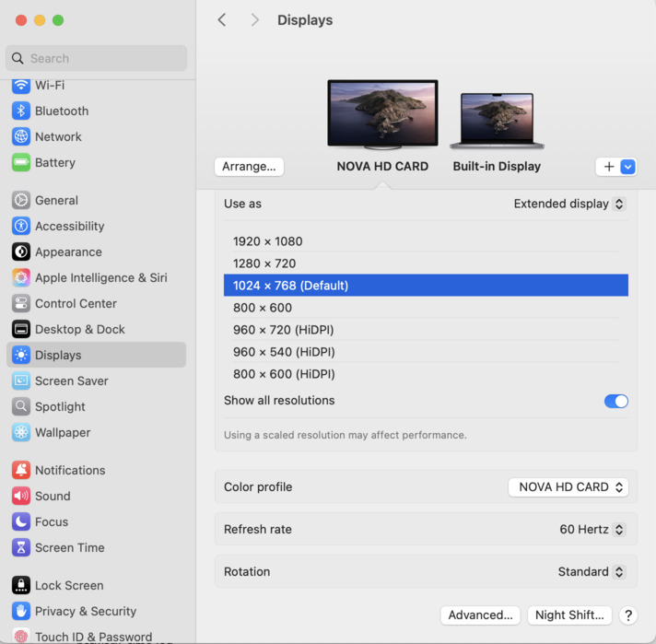
Task: Open Network globe icon
Action: coord(21,136)
